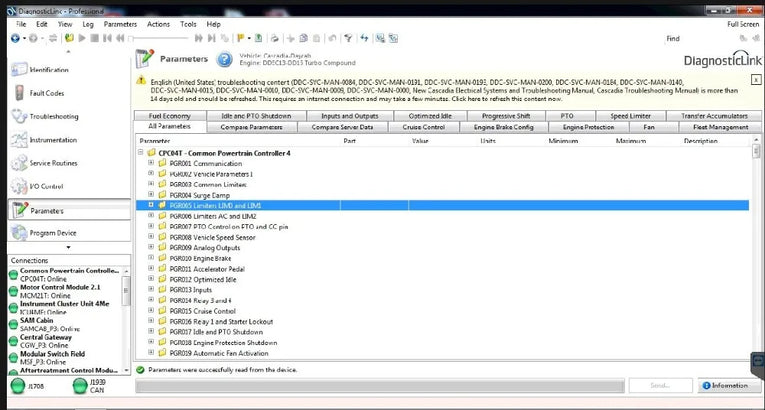Click the J1708 green status light

[x=17, y=385]
